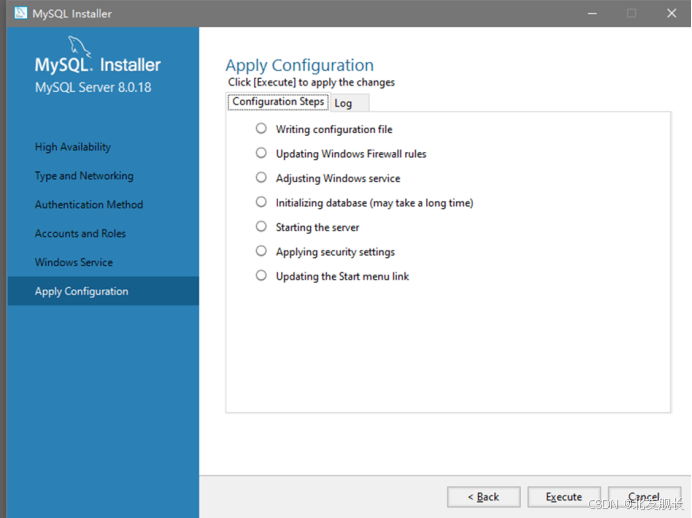The height and width of the screenshot is (518, 692).
Task: Click the Applying security settings indicator
Action: [261, 251]
